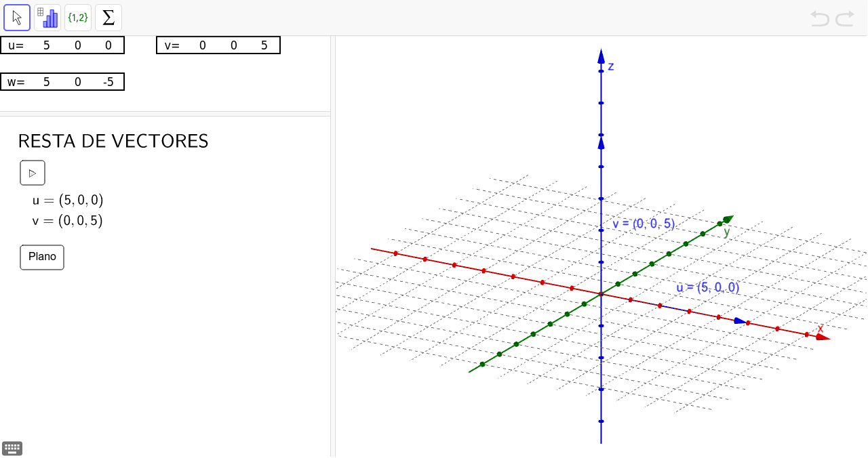Click the blue z axis

pos(601,102)
